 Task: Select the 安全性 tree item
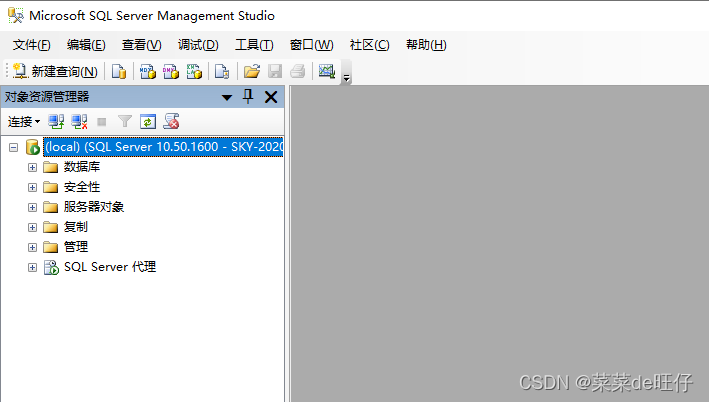(82, 187)
